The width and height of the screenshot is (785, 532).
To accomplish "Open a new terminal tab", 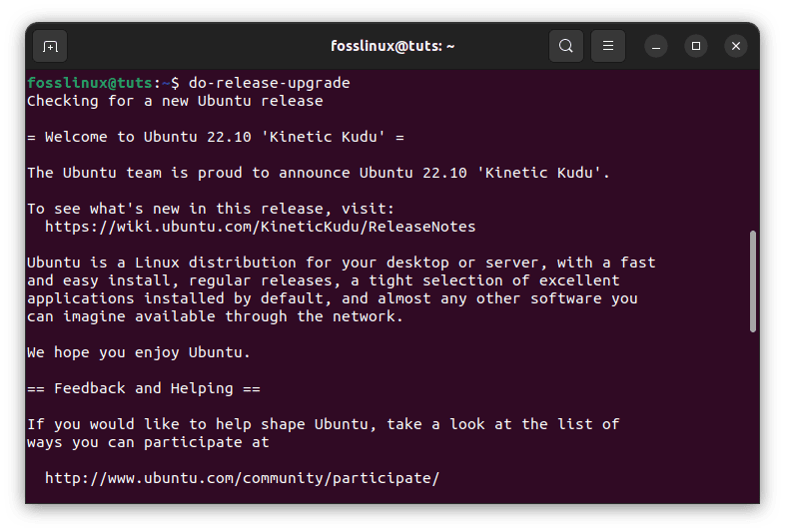I will coord(50,47).
